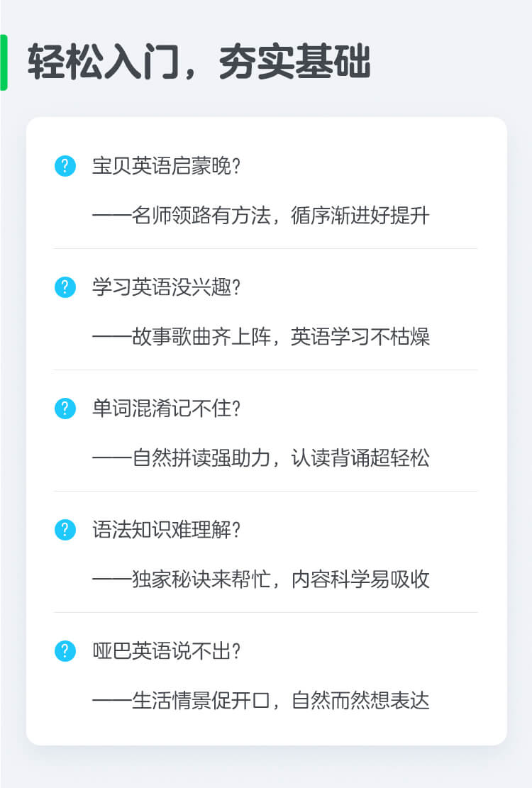Click divider line below 认读背诵超轻松

(x=265, y=491)
